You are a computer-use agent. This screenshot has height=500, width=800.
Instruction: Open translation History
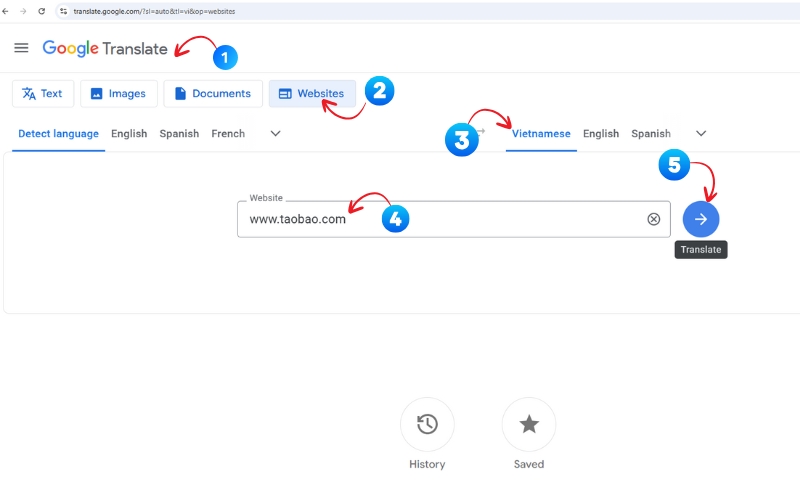427,424
